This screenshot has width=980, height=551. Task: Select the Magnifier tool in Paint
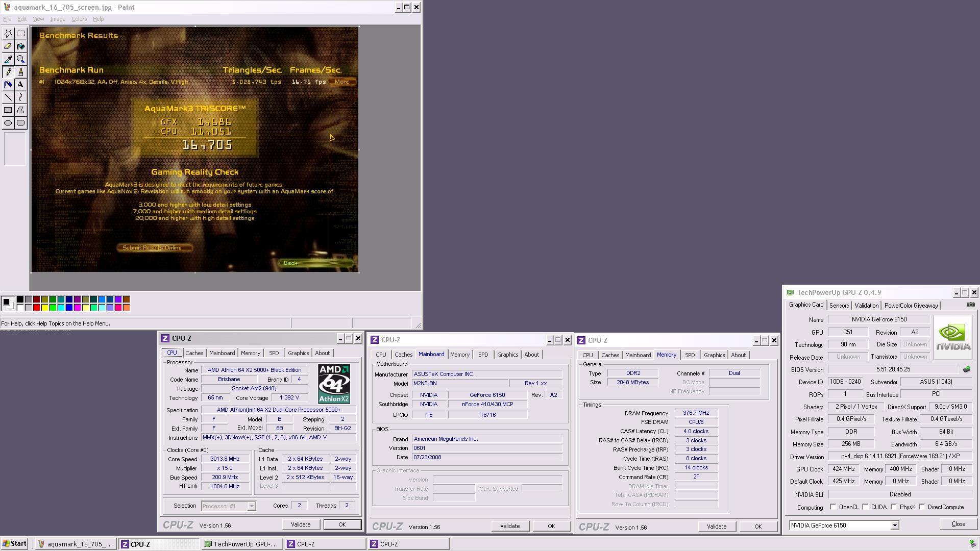click(21, 59)
